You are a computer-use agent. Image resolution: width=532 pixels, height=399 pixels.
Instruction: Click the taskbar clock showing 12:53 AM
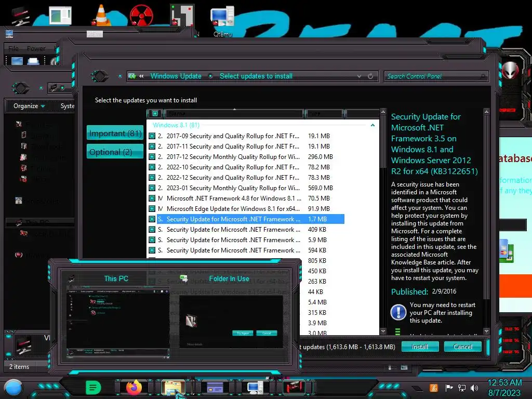click(504, 388)
